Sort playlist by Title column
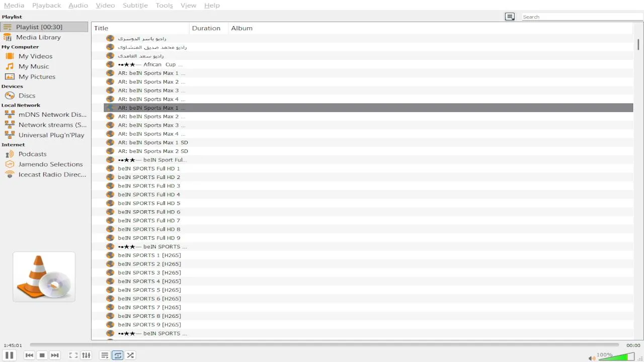This screenshot has height=362, width=644. tap(140, 28)
